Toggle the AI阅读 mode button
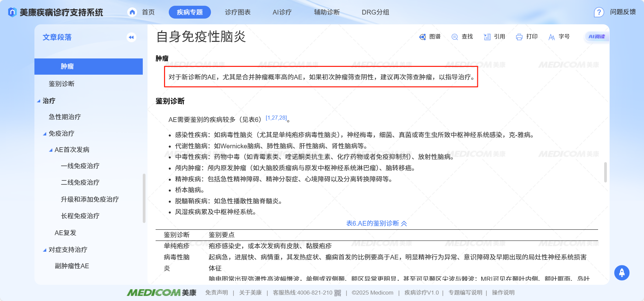This screenshot has width=644, height=301. (x=596, y=36)
